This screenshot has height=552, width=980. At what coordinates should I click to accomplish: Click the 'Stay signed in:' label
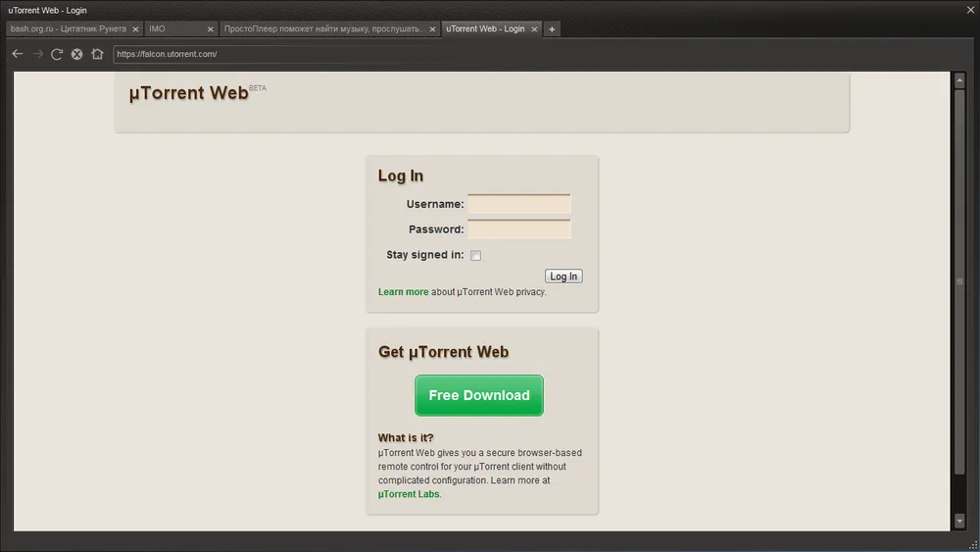click(425, 255)
